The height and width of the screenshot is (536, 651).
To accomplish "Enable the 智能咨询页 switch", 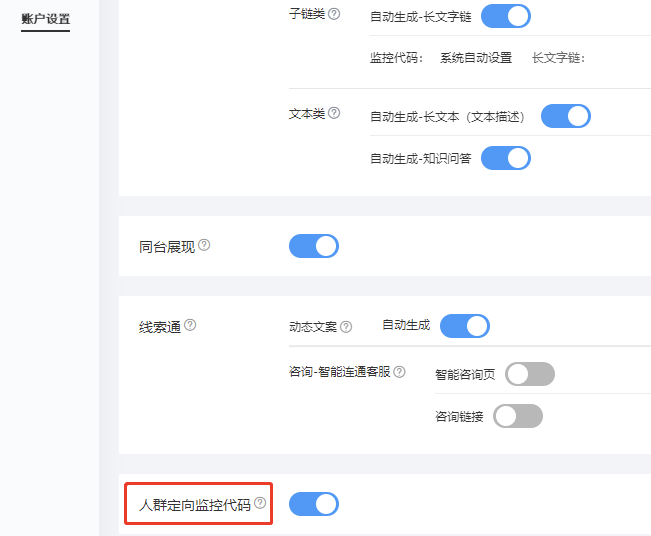I will [x=530, y=374].
